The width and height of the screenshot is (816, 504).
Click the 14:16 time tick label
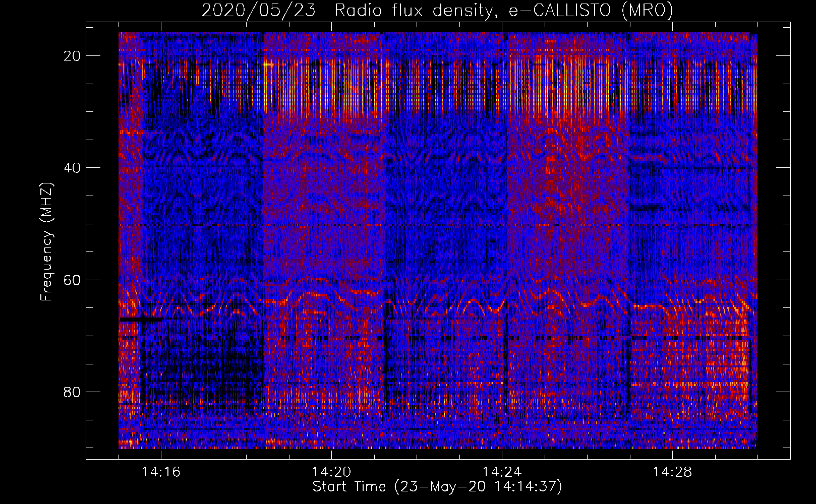click(161, 472)
